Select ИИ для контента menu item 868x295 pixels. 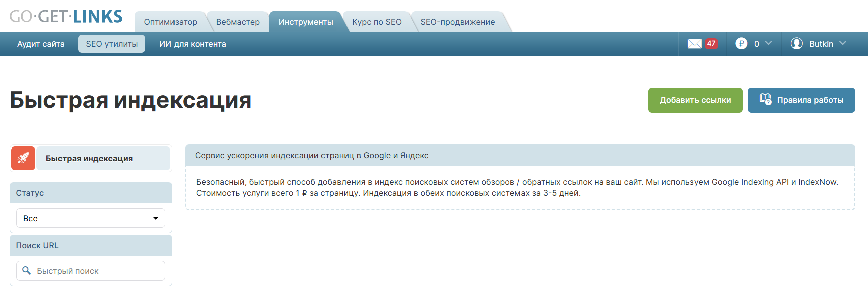click(193, 44)
